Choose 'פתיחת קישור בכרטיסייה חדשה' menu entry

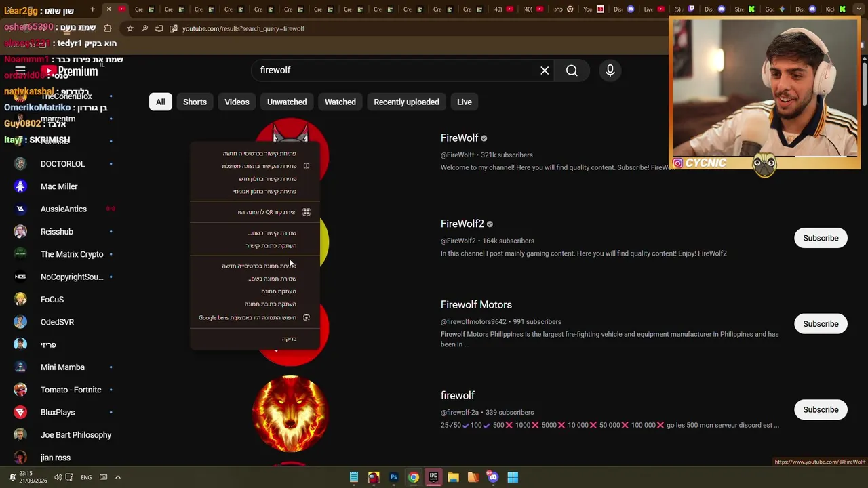(x=255, y=153)
